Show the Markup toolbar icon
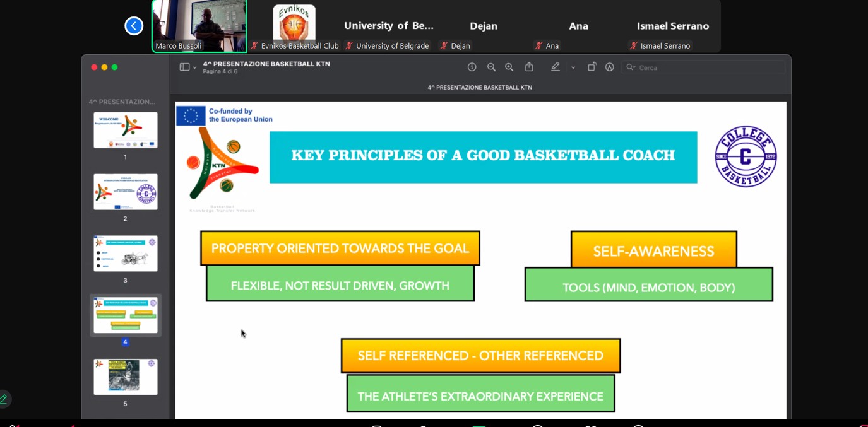 coord(610,67)
